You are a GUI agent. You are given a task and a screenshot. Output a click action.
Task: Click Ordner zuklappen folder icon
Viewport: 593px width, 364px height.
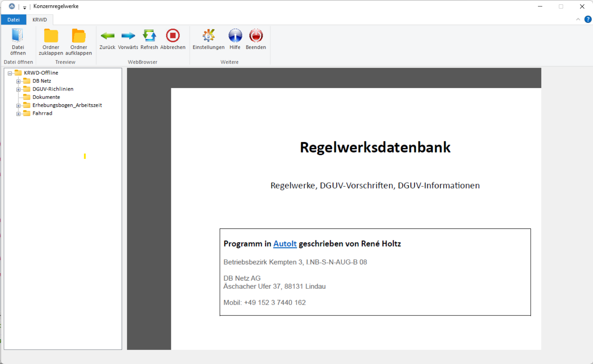pos(51,36)
